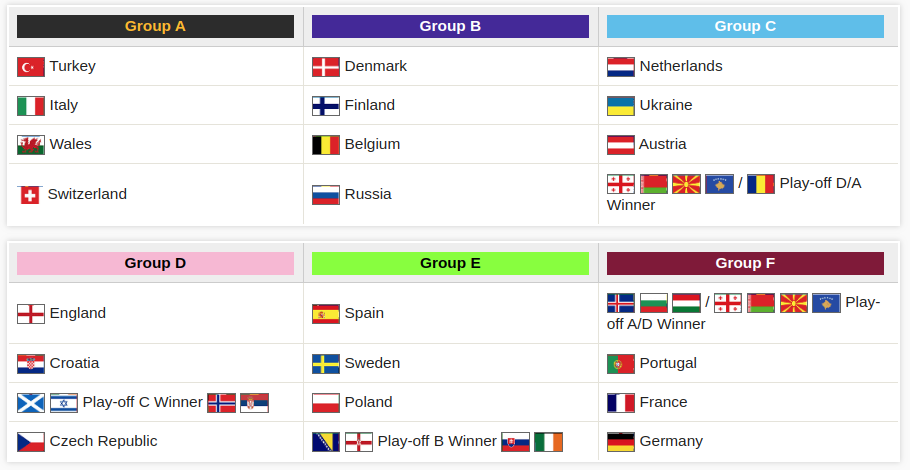Select the Group E green header
This screenshot has height=470, width=910.
(x=450, y=263)
